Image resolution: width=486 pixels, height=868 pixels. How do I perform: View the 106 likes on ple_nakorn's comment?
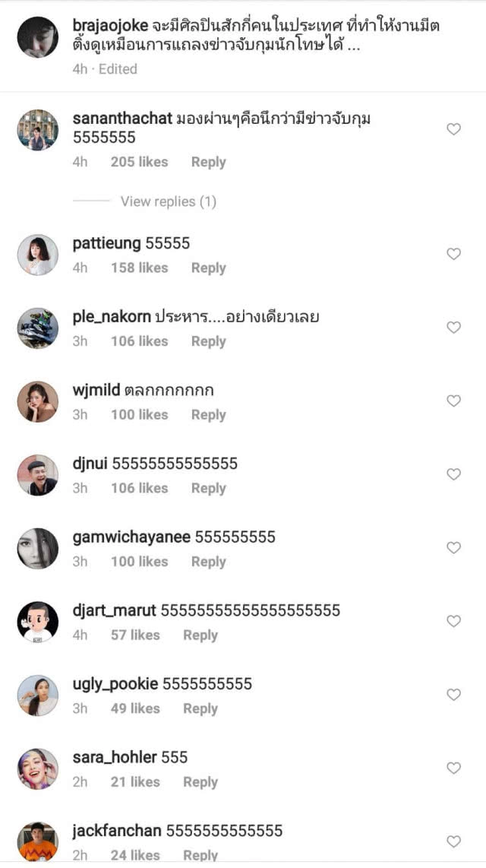click(140, 341)
